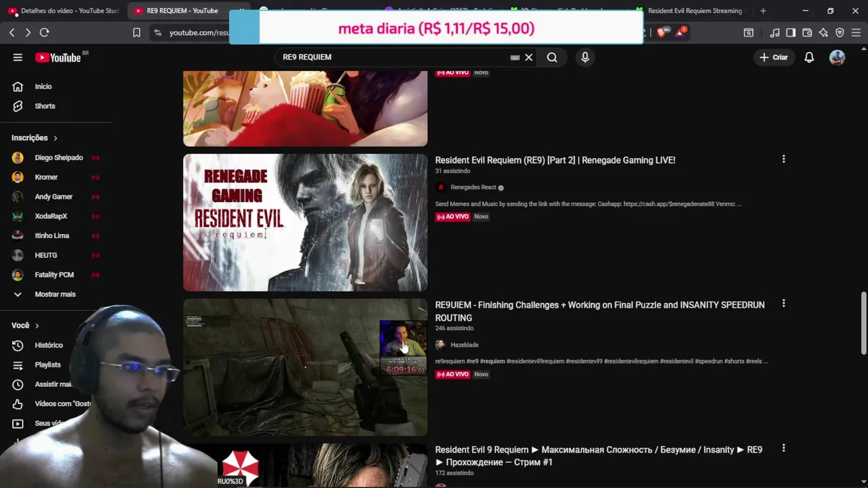Viewport: 868px width, 488px height.
Task: Open the media control music icon
Action: click(x=775, y=33)
